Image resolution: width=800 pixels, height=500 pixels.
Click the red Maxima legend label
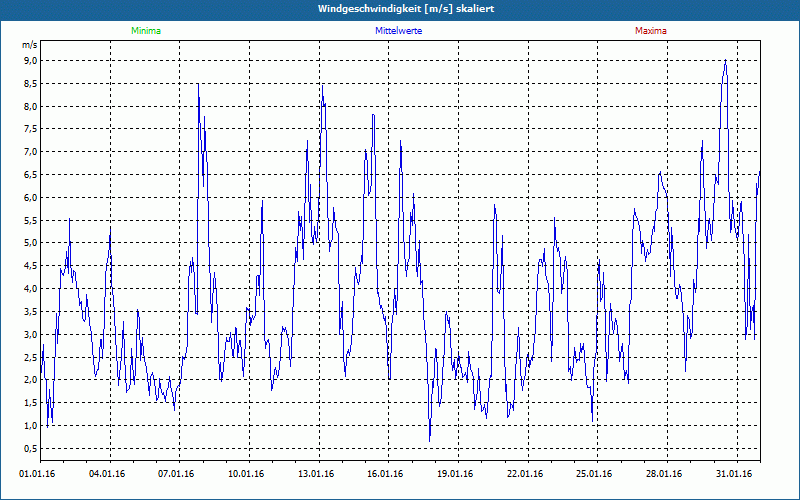[x=651, y=31]
